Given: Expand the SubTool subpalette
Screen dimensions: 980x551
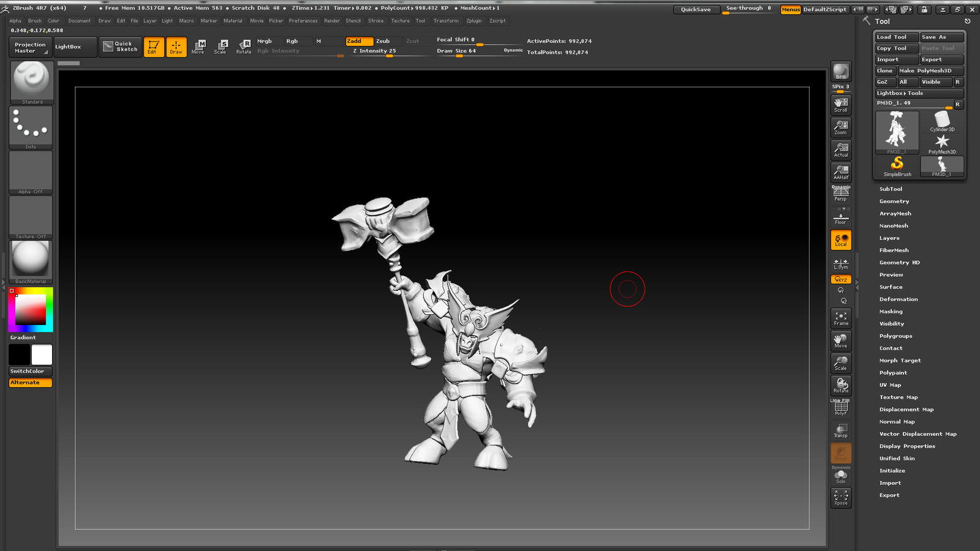Looking at the screenshot, I should pos(891,189).
